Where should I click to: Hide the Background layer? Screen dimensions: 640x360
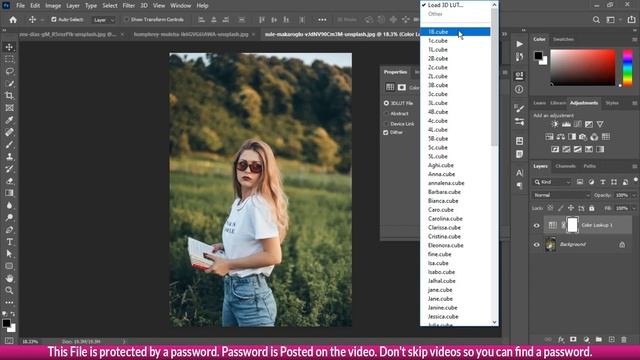click(x=537, y=244)
